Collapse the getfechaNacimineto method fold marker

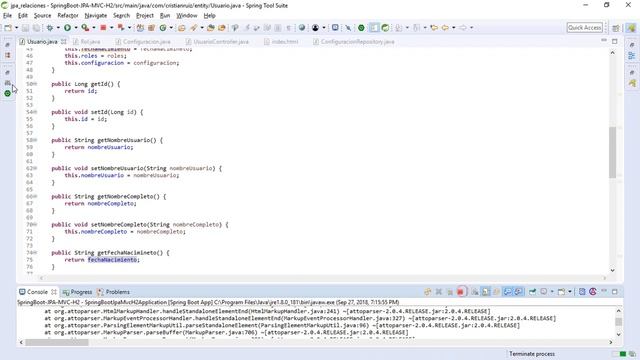pos(36,253)
